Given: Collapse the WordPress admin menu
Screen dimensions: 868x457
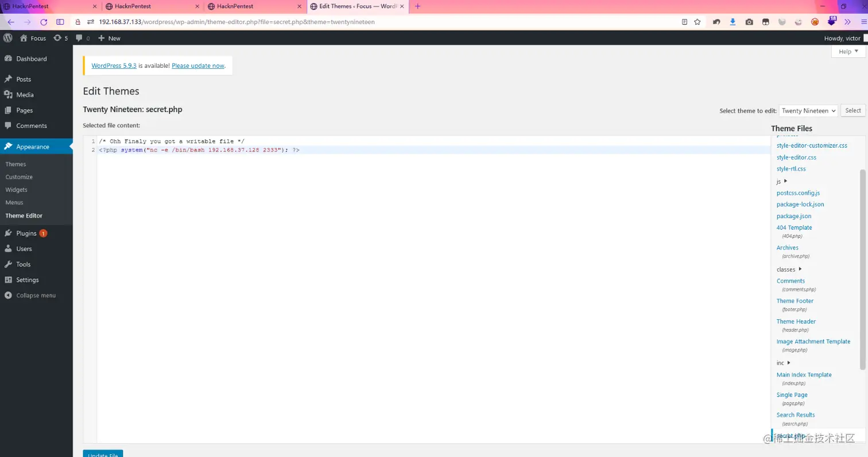Looking at the screenshot, I should tap(36, 295).
